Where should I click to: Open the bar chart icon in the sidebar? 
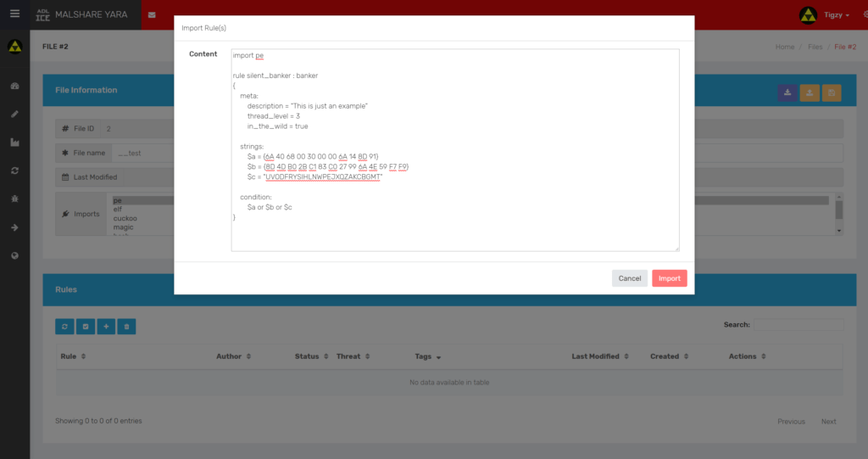(x=14, y=143)
